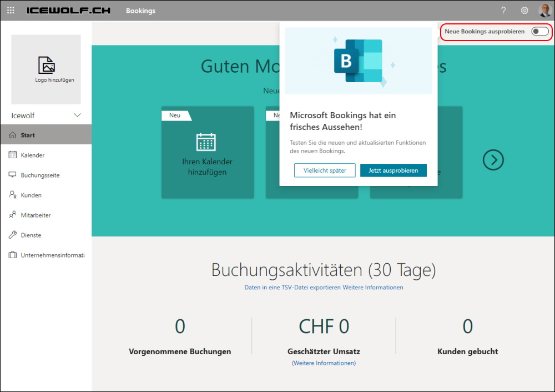Click the Buchungsseite monitor icon
Viewport: 555px width, 392px height.
pos(13,175)
